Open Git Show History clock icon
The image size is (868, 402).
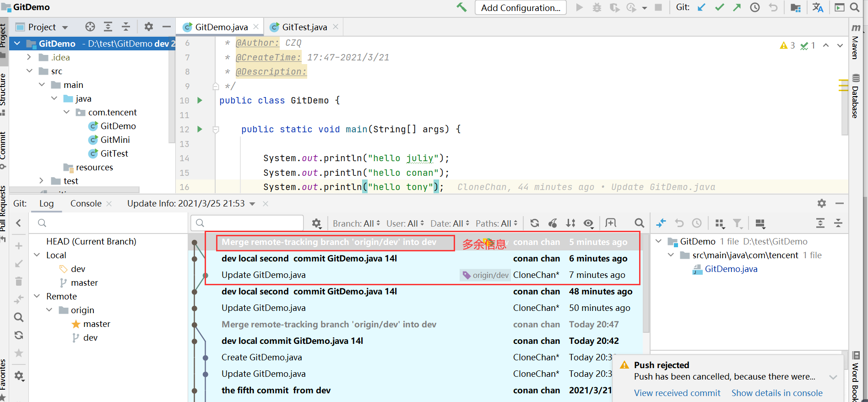(x=755, y=7)
